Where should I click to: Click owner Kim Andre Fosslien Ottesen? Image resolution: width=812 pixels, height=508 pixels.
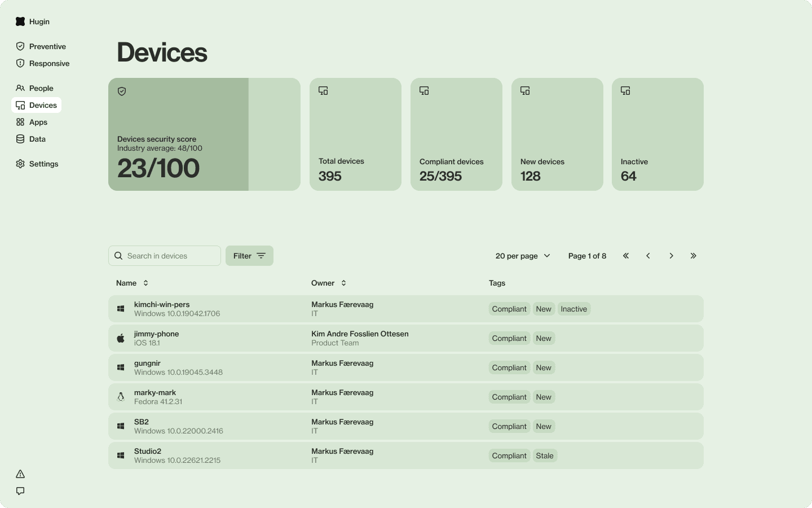(x=360, y=334)
